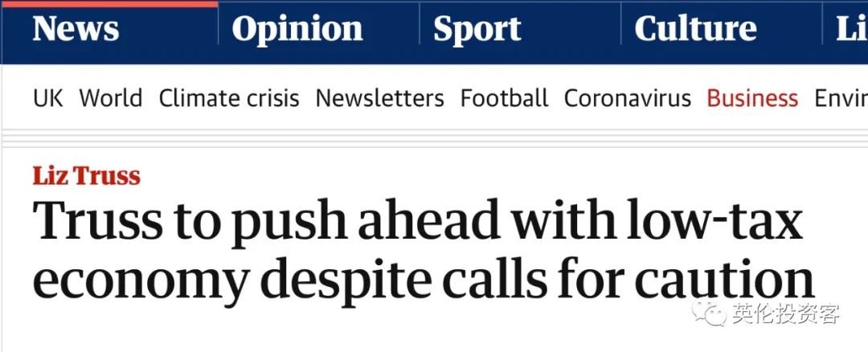Viewport: 868px width, 352px height.
Task: Open the World subsection link
Action: (x=110, y=98)
